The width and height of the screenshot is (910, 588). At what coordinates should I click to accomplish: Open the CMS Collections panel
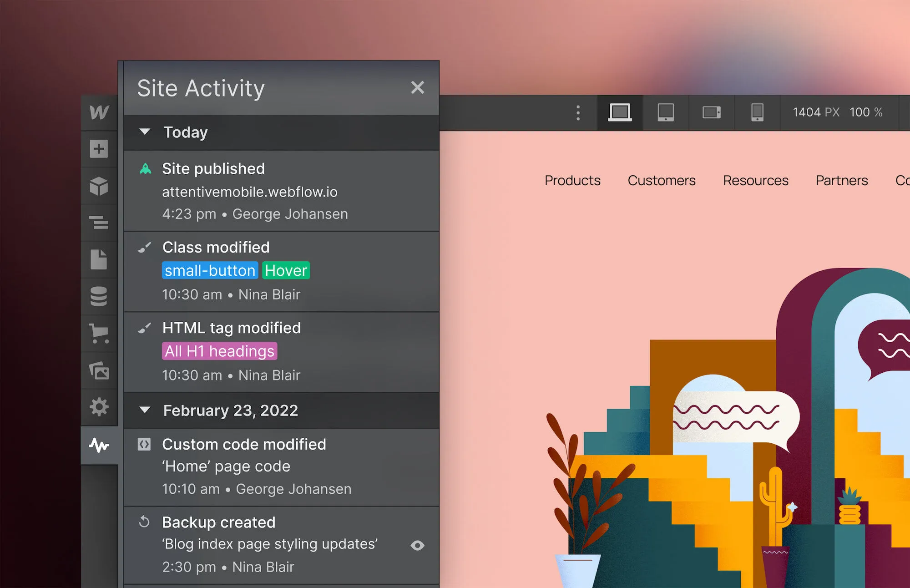point(99,296)
